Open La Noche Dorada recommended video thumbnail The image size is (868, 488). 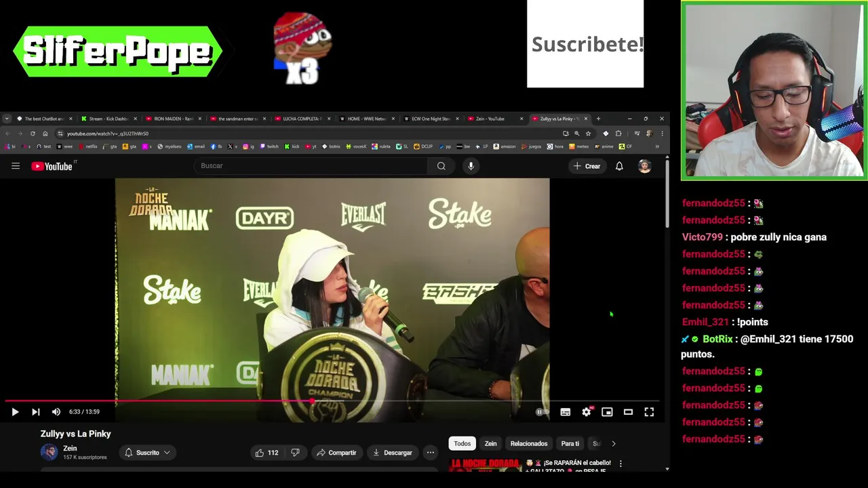click(x=484, y=465)
